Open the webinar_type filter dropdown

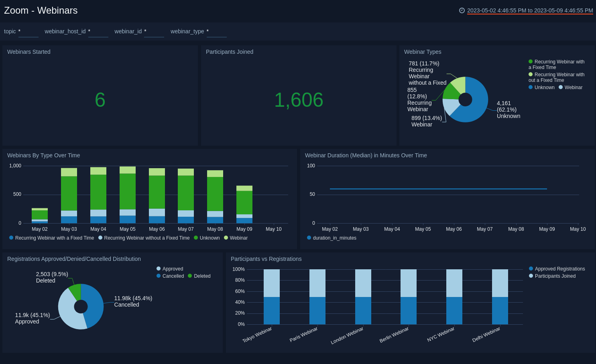pos(216,31)
